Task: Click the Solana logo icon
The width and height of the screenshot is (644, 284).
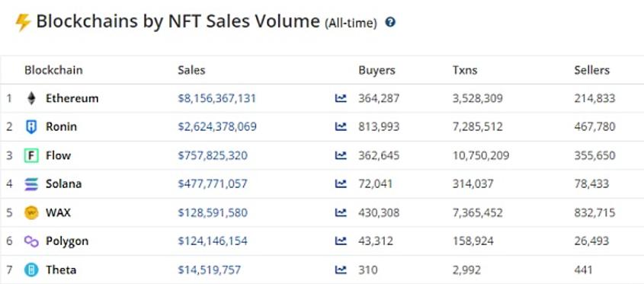Action: [x=31, y=184]
